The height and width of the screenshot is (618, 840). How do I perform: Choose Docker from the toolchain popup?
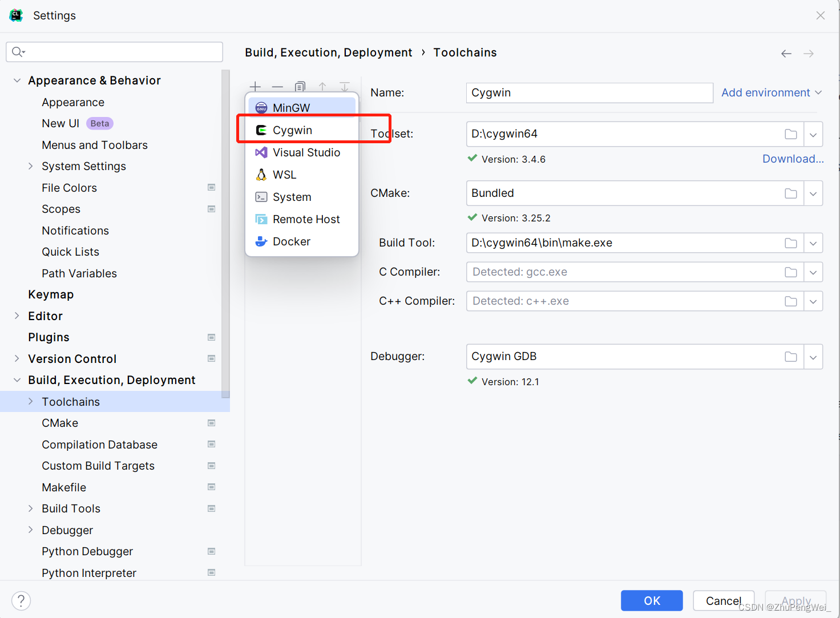coord(302,241)
